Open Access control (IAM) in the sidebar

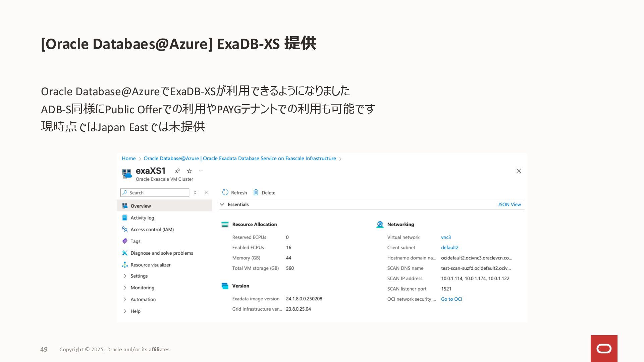[152, 230]
